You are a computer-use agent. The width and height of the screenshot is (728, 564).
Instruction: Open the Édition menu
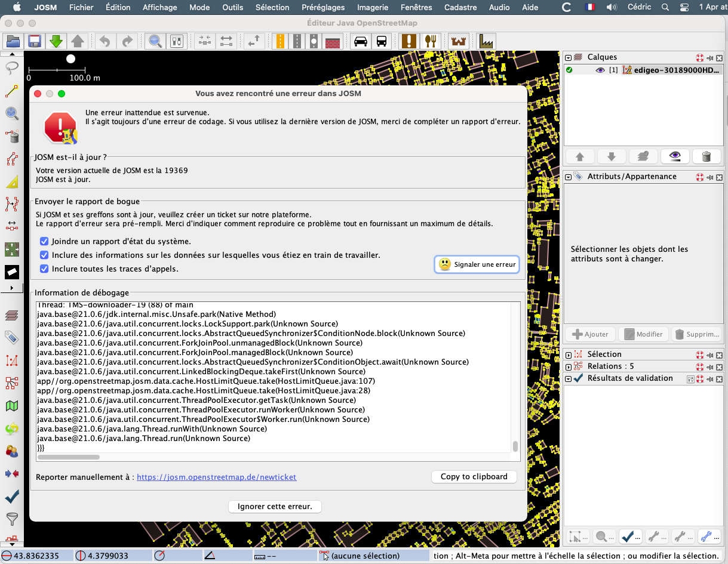click(x=118, y=7)
